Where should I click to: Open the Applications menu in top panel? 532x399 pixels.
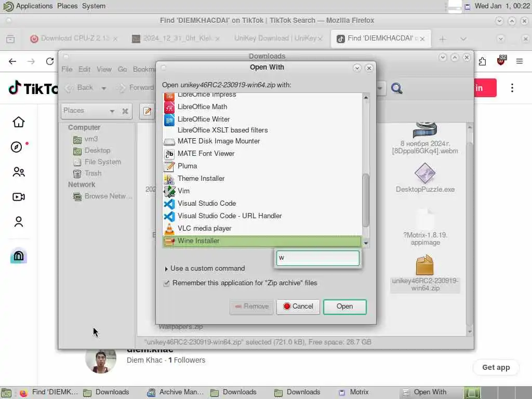point(34,6)
